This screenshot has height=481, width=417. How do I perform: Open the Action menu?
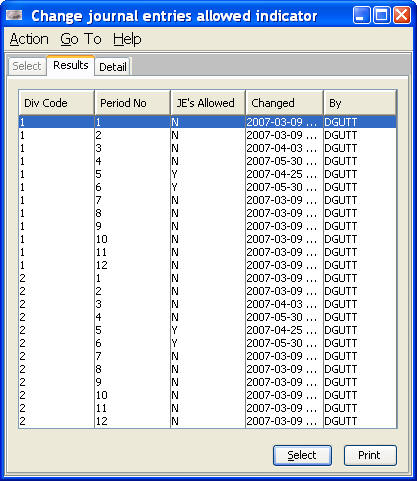tap(29, 39)
